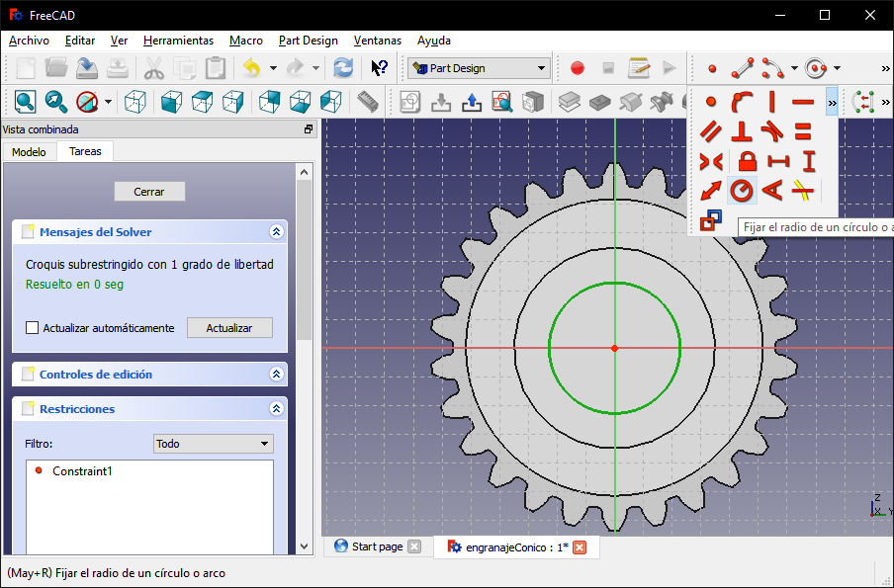Select the symmetric constraint icon
The image size is (894, 588).
(x=710, y=161)
